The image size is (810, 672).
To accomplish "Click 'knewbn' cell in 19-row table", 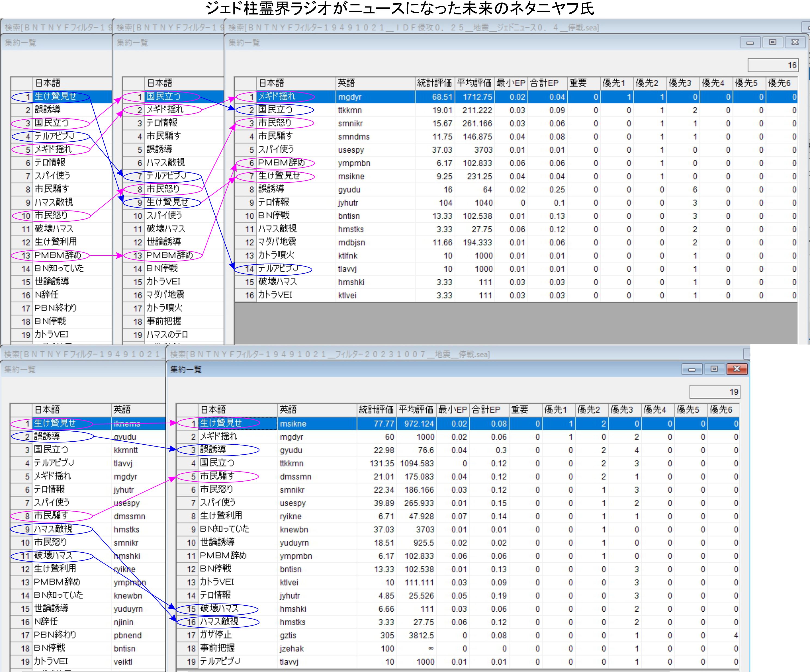I will (317, 529).
